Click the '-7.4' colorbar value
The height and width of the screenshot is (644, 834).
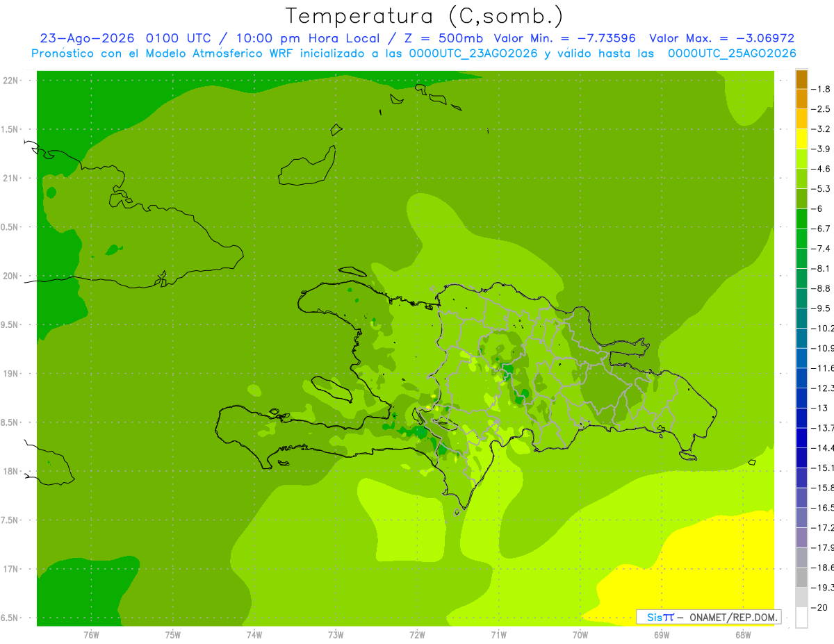821,248
